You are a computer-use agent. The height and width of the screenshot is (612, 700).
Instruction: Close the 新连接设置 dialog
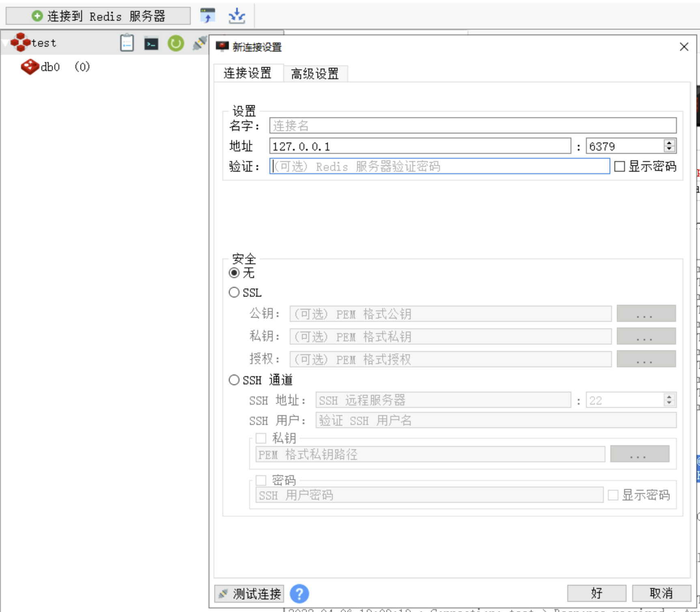[x=684, y=47]
